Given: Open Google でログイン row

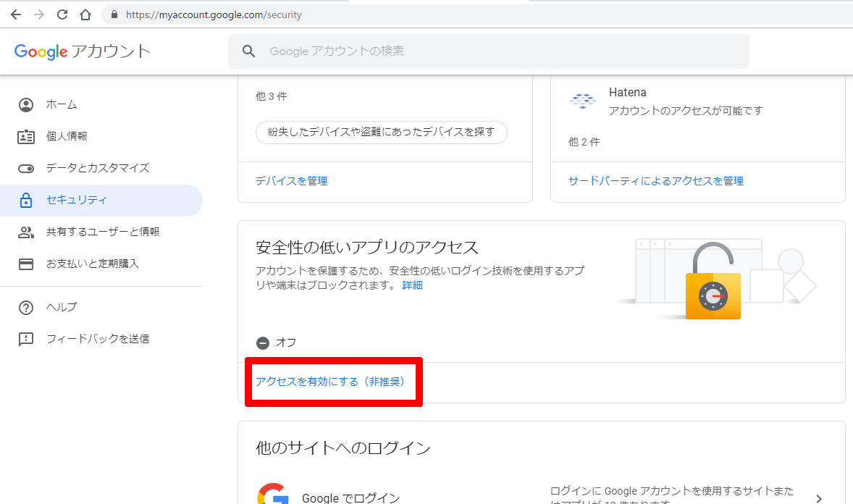Looking at the screenshot, I should coord(542,492).
